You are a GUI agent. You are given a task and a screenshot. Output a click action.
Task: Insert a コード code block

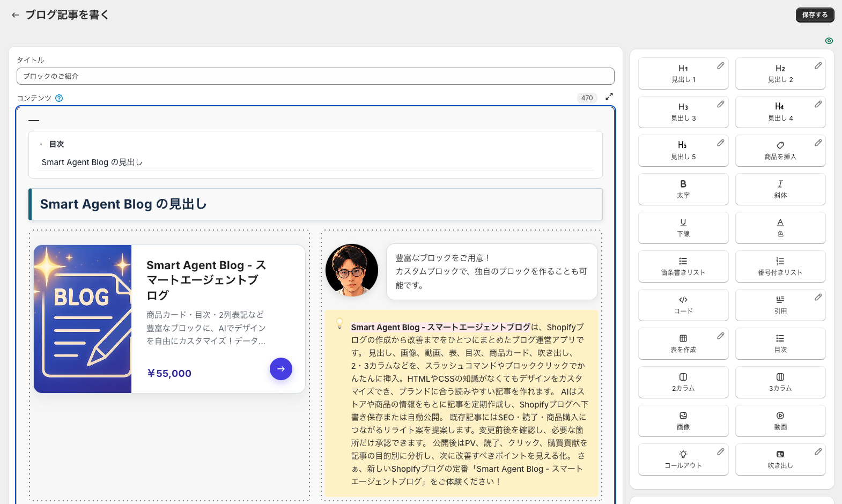click(x=683, y=305)
